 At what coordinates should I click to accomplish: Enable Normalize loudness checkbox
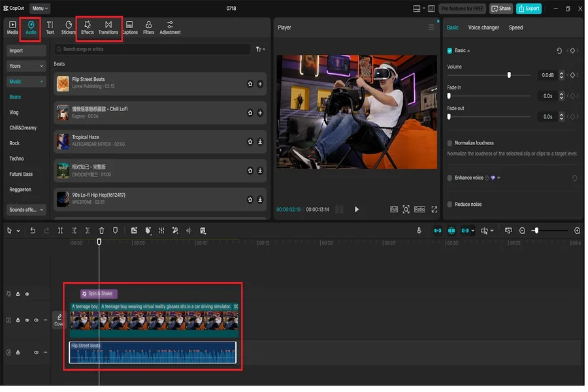pos(449,143)
